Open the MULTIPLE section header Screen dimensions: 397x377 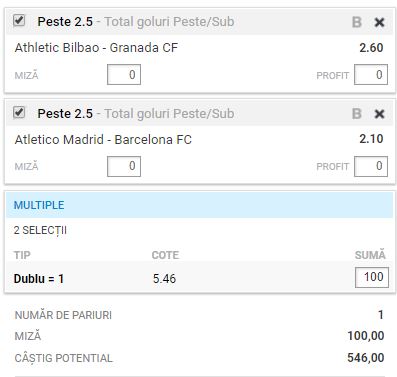point(199,205)
